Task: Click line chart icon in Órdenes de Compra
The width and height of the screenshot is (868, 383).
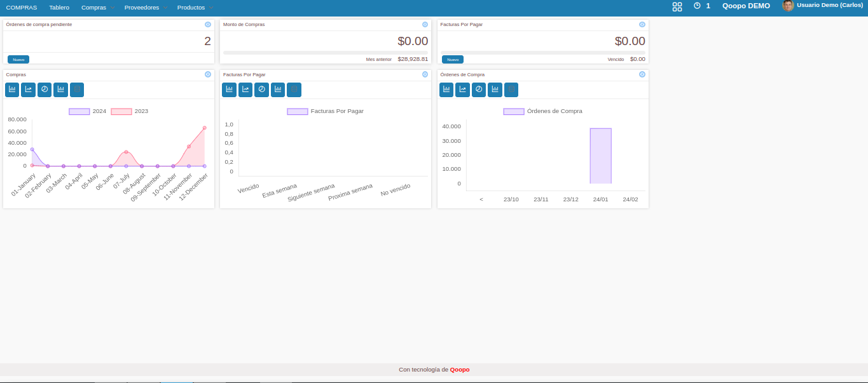Action: point(462,90)
